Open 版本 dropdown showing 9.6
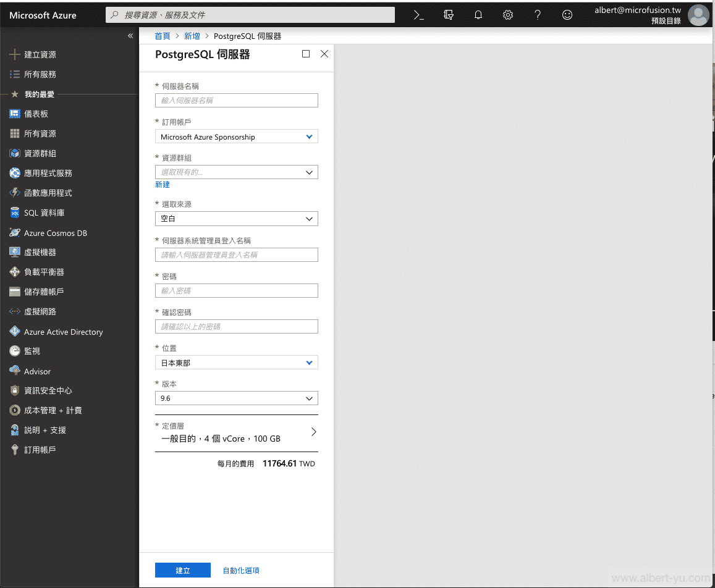The height and width of the screenshot is (588, 715). click(x=236, y=398)
